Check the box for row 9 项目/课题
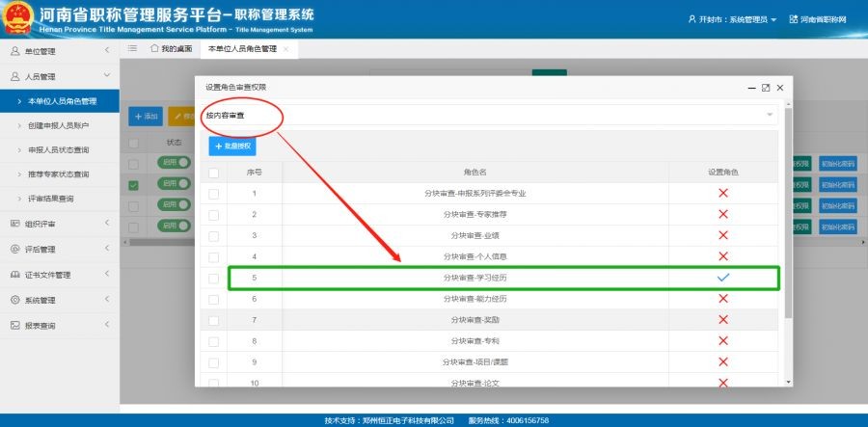Image resolution: width=868 pixels, height=427 pixels. pyautogui.click(x=214, y=362)
